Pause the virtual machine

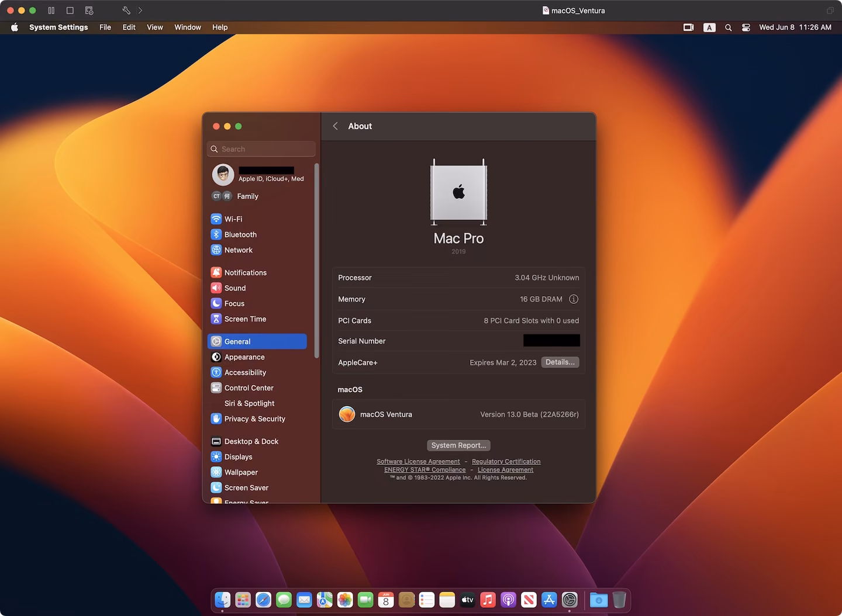(51, 11)
